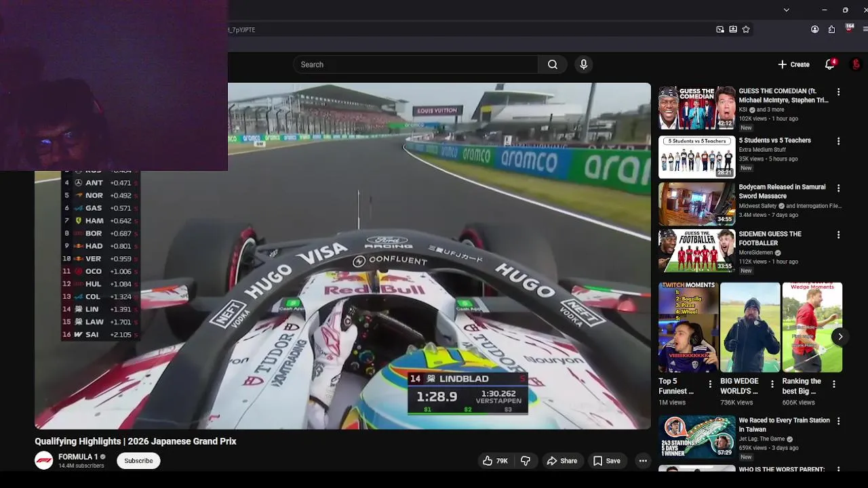Open SIDEMEN GUESS THE FOOTBALLER title
The width and height of the screenshot is (868, 488).
pos(770,239)
